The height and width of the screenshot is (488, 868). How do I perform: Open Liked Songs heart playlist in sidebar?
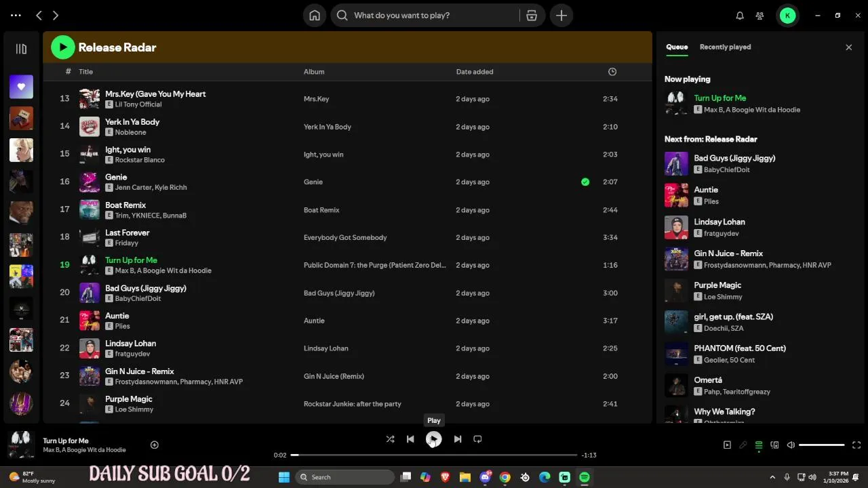(x=21, y=87)
